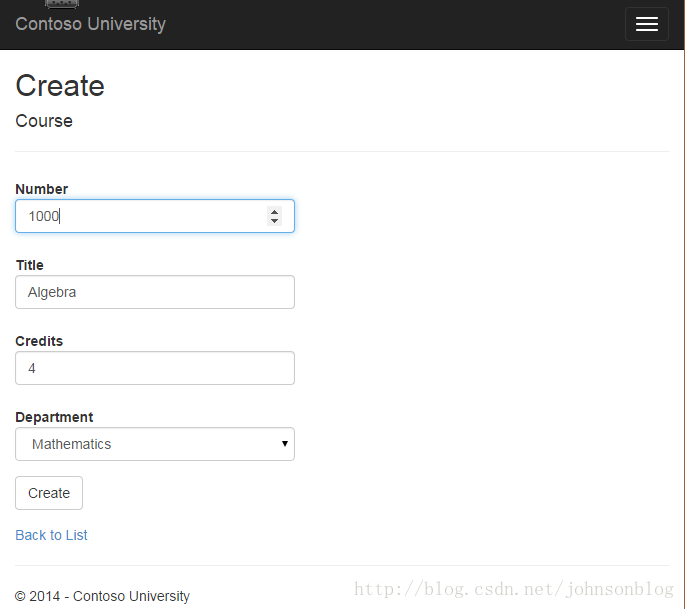Decrease Number using the down spinner arrow
The height and width of the screenshot is (609, 685).
274,221
